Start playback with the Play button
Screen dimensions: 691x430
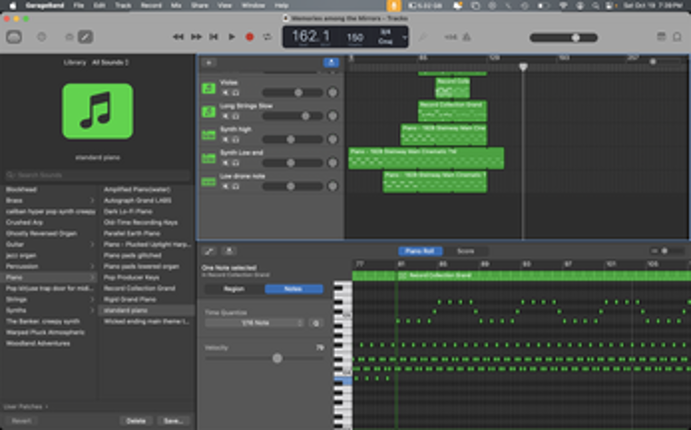[x=232, y=37]
